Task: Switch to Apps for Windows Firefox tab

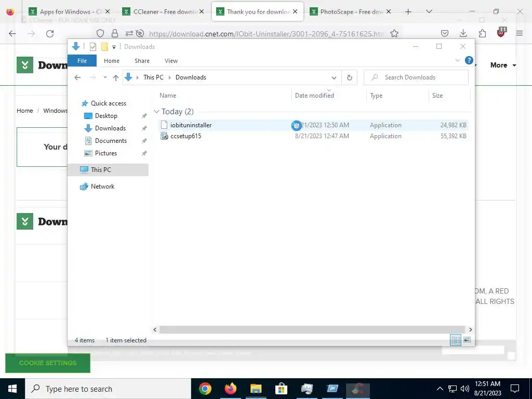Action: (x=70, y=11)
